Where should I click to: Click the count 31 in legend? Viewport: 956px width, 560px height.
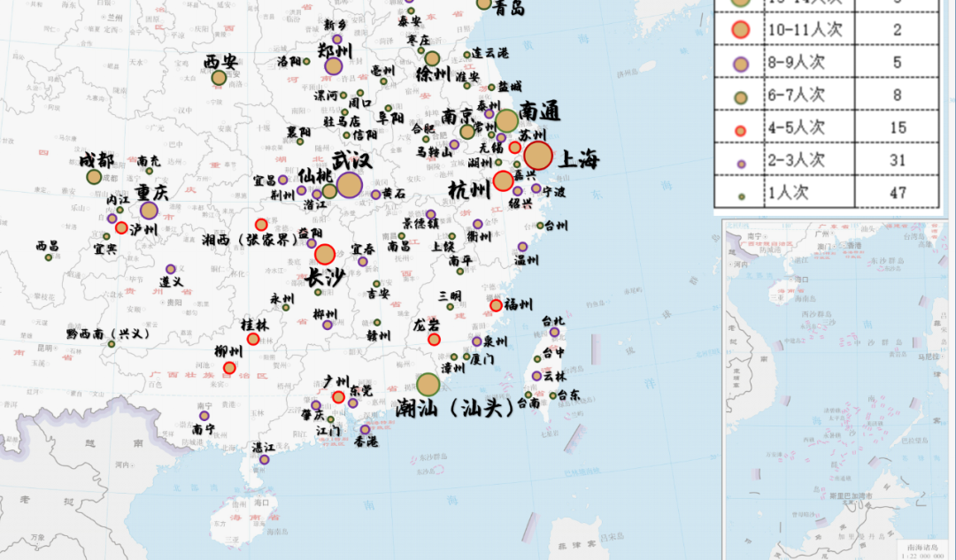[x=898, y=160]
